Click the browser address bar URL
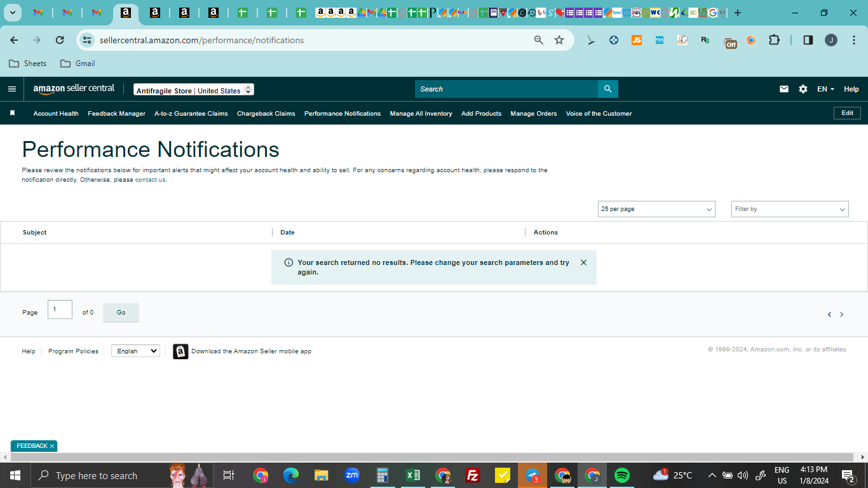 point(201,40)
